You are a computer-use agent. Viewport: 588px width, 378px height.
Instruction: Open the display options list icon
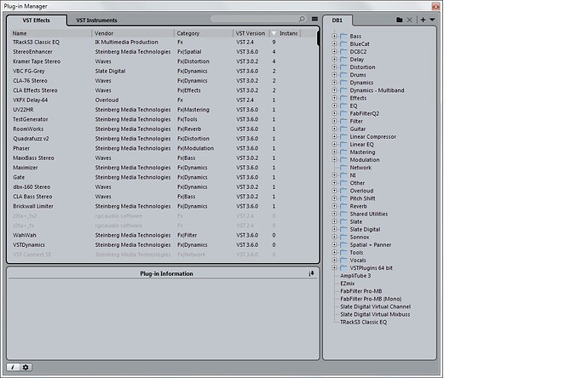click(x=314, y=19)
